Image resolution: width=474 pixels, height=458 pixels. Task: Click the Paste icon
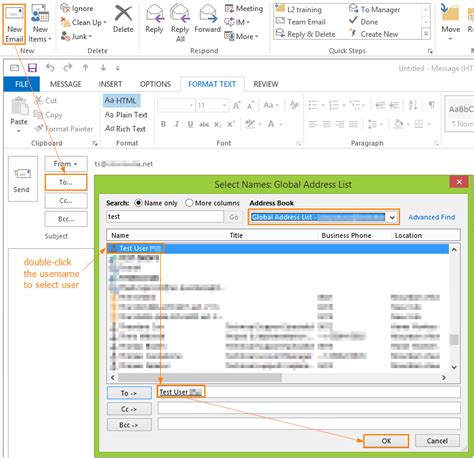point(19,106)
